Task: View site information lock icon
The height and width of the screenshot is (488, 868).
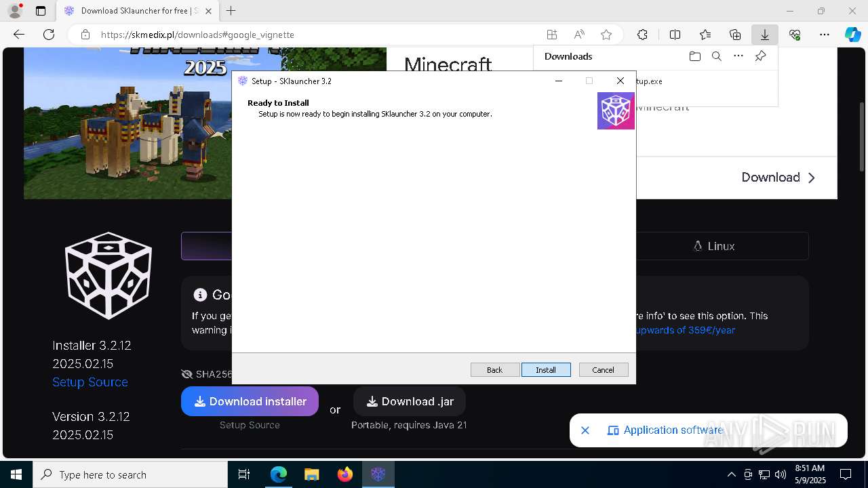Action: (85, 35)
